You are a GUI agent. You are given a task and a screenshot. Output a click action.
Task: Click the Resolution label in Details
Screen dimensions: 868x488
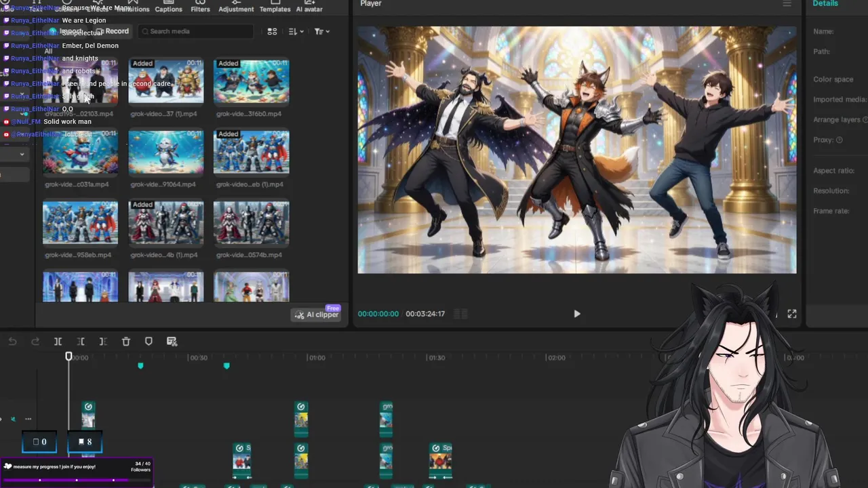831,190
